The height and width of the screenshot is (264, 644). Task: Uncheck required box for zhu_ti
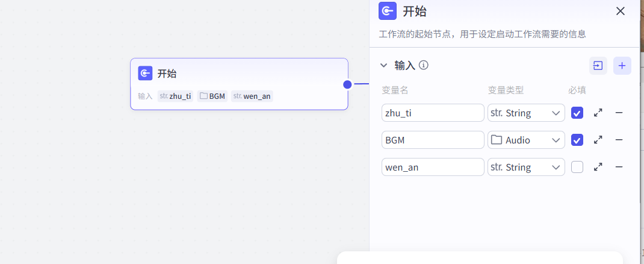click(577, 113)
